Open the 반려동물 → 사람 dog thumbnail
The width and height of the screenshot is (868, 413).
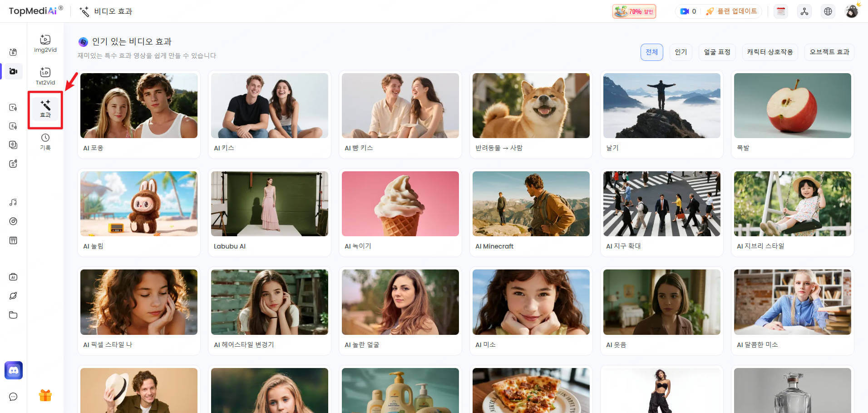click(x=531, y=105)
